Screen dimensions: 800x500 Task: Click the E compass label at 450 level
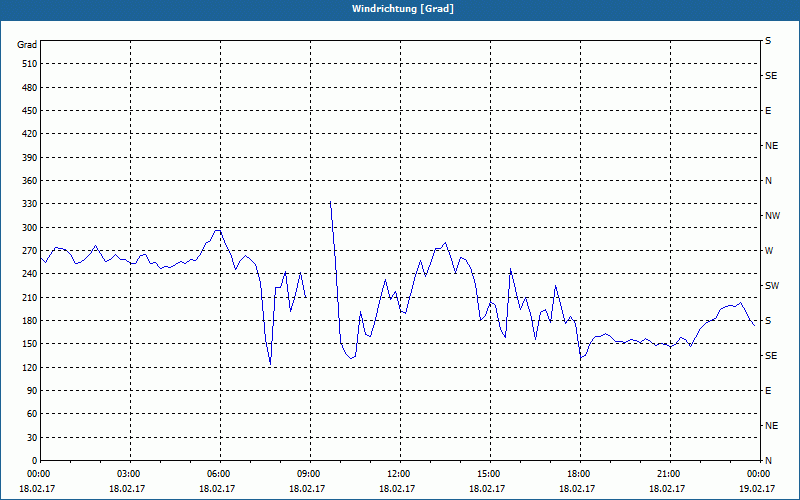pyautogui.click(x=768, y=111)
